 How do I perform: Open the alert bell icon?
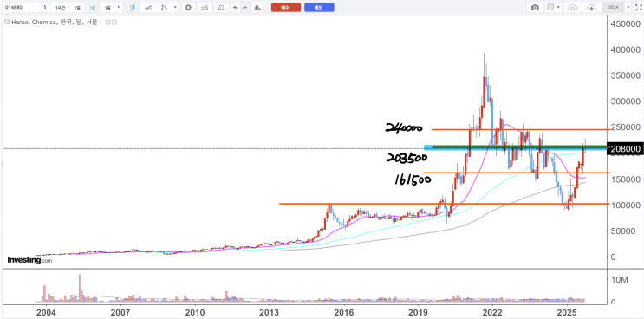coord(257,8)
